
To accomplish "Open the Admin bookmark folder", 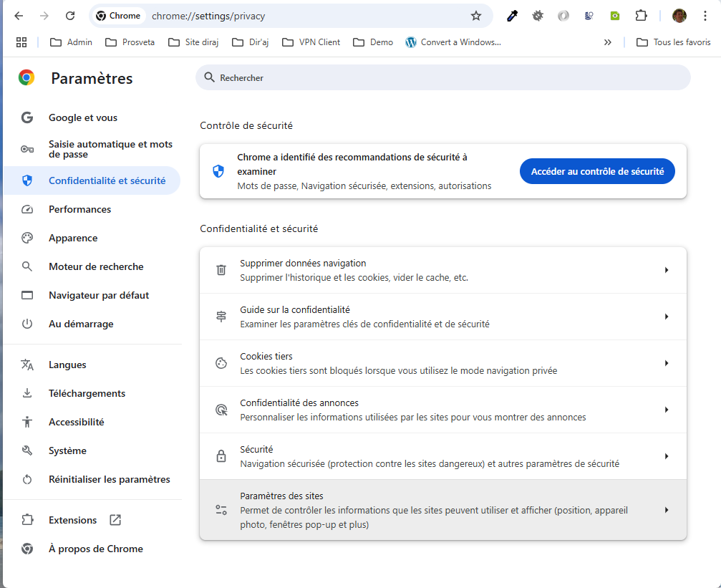I will (71, 42).
